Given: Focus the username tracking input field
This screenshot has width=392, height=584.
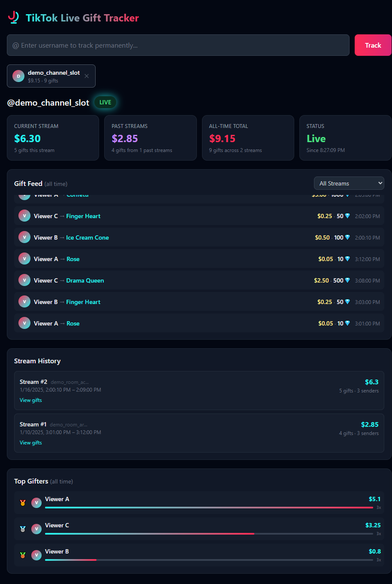Looking at the screenshot, I should pos(178,45).
